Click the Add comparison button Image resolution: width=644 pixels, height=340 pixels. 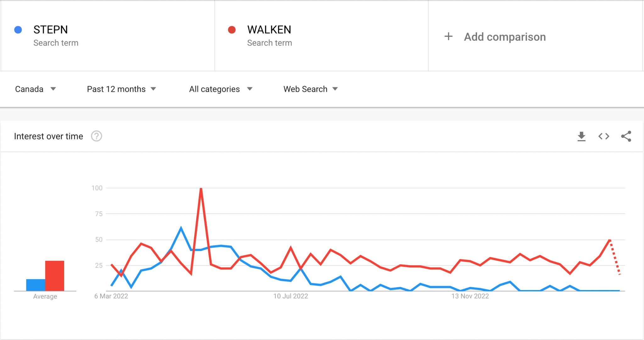(x=504, y=37)
